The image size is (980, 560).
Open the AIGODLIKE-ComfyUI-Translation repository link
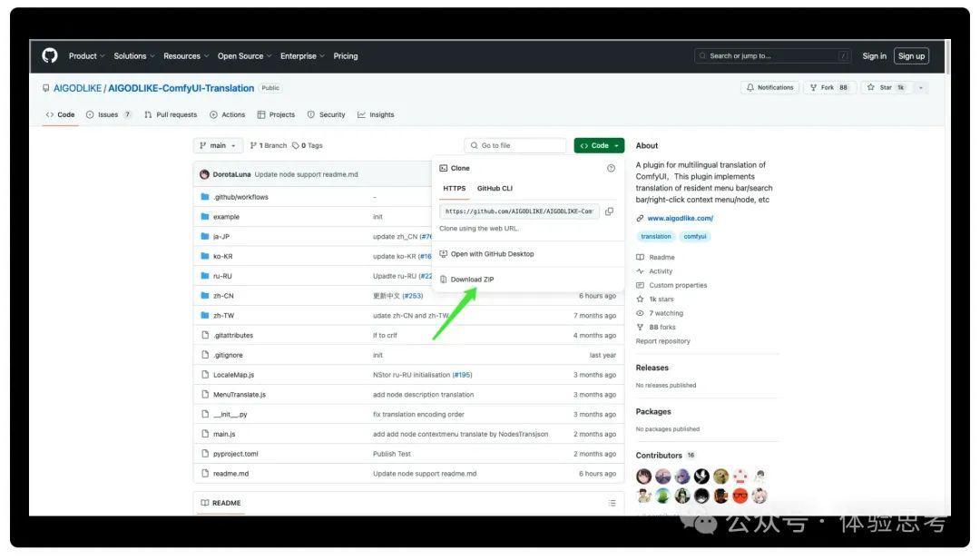[x=181, y=88]
